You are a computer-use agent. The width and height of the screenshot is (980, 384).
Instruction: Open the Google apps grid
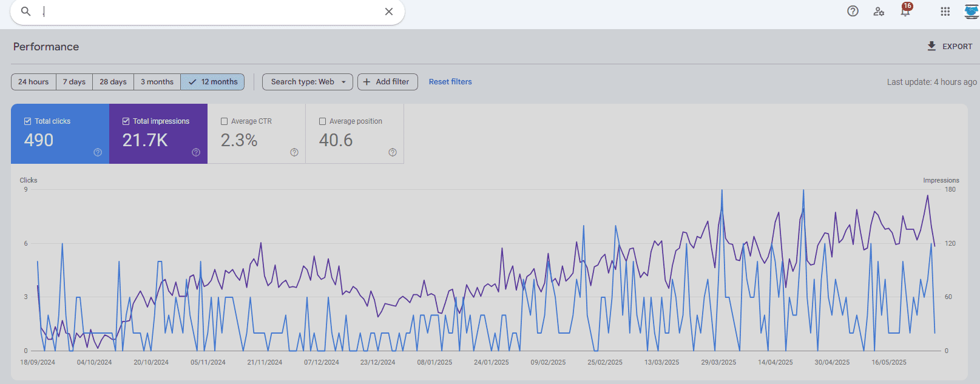click(x=945, y=11)
